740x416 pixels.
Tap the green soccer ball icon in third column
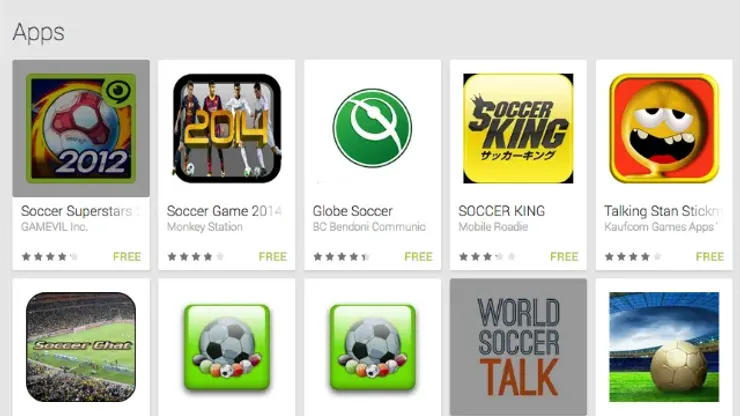372,347
